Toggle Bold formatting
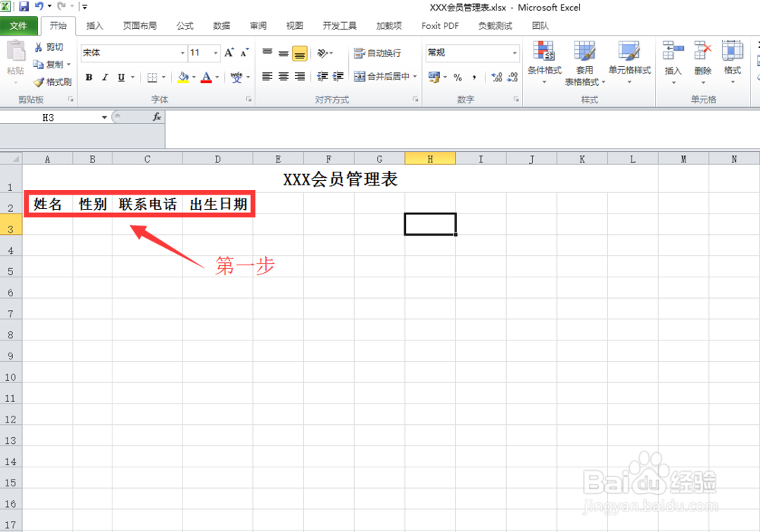The image size is (760, 532). coord(89,78)
